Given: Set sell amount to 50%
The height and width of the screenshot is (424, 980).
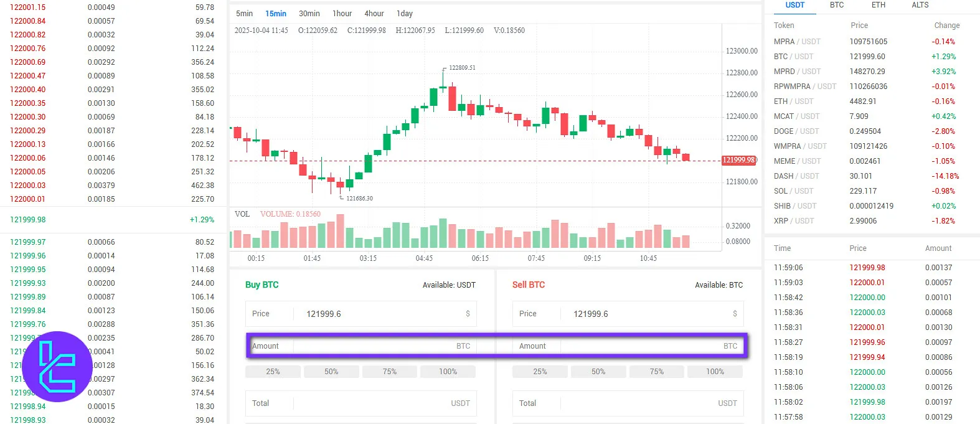Looking at the screenshot, I should (598, 372).
